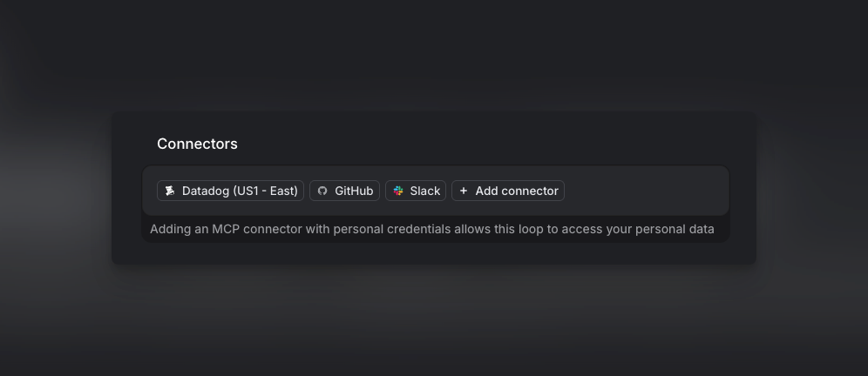Manage the Datadog connector via its logo
This screenshot has width=868, height=376.
pos(170,191)
